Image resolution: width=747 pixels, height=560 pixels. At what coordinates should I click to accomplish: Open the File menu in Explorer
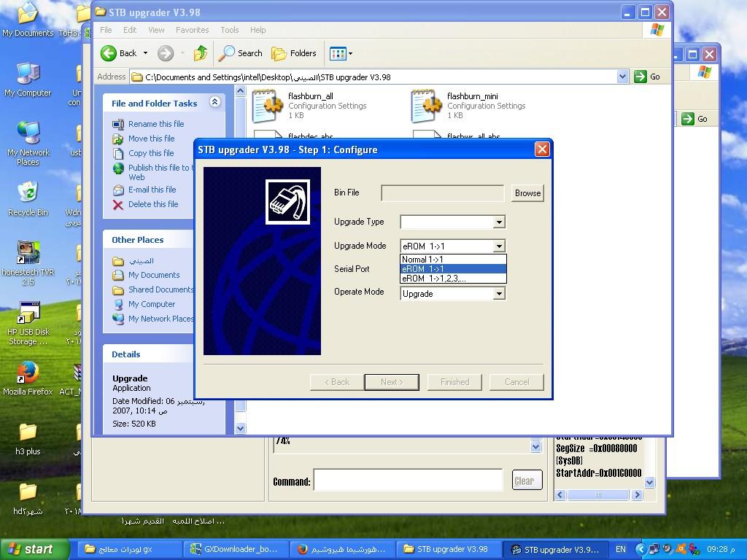pyautogui.click(x=106, y=30)
